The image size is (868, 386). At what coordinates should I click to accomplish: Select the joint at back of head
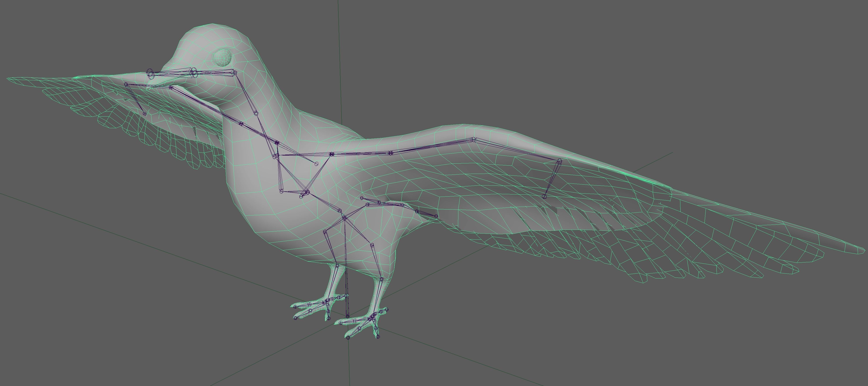pos(234,72)
